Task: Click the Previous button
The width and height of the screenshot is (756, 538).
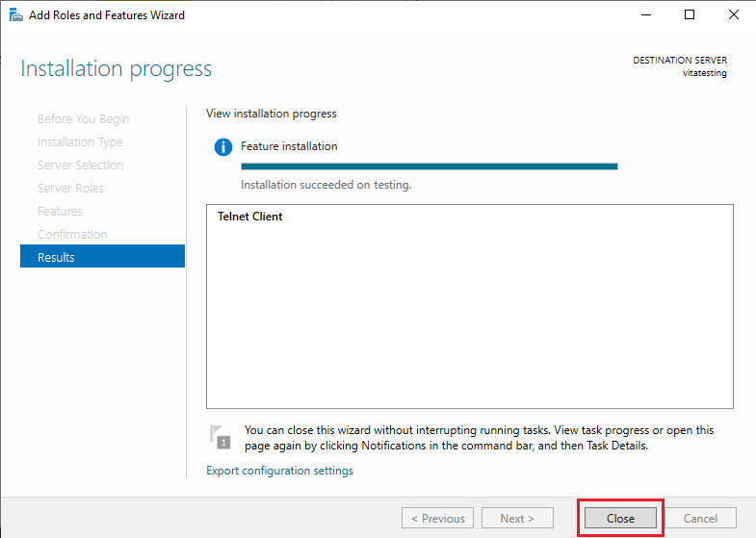Action: tap(437, 518)
